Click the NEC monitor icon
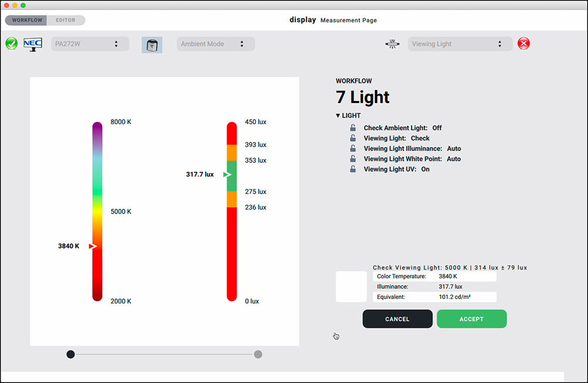 32,44
